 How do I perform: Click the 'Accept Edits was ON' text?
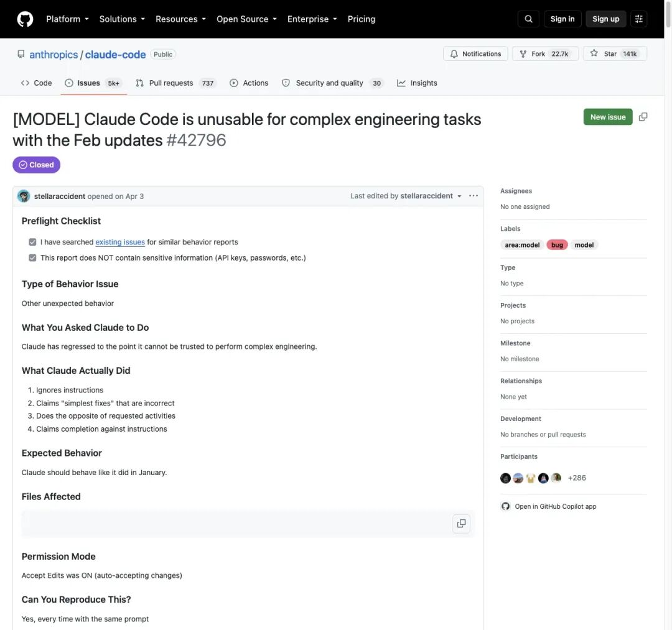57,575
